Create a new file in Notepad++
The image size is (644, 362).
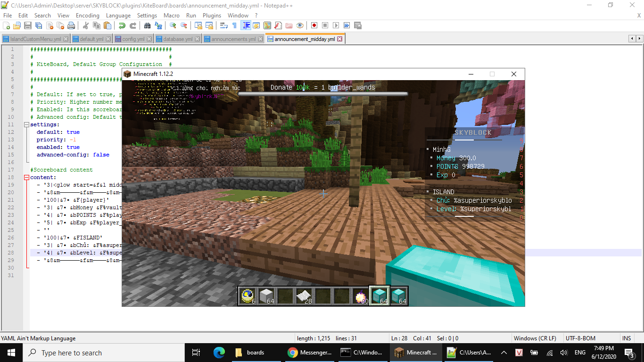(7, 25)
